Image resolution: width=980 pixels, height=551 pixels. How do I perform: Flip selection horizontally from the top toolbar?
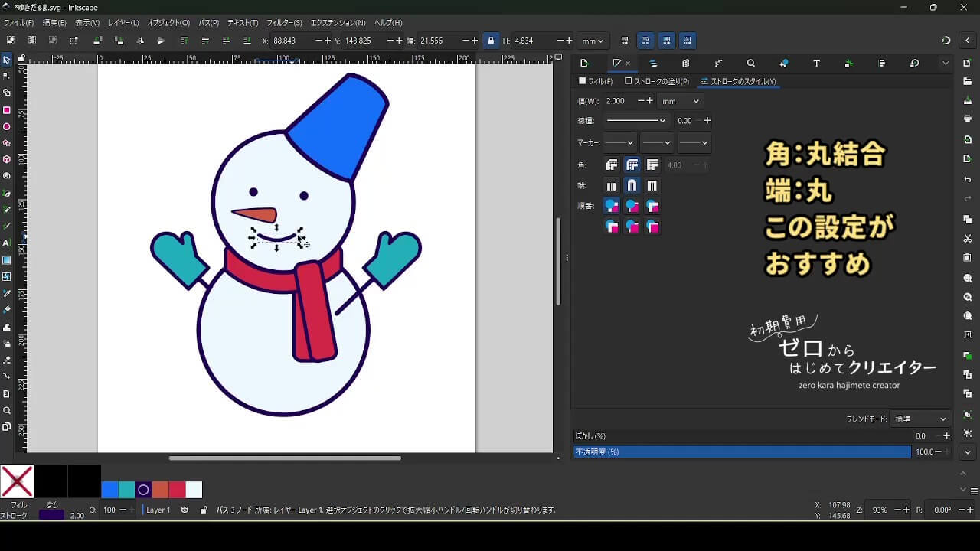click(139, 41)
